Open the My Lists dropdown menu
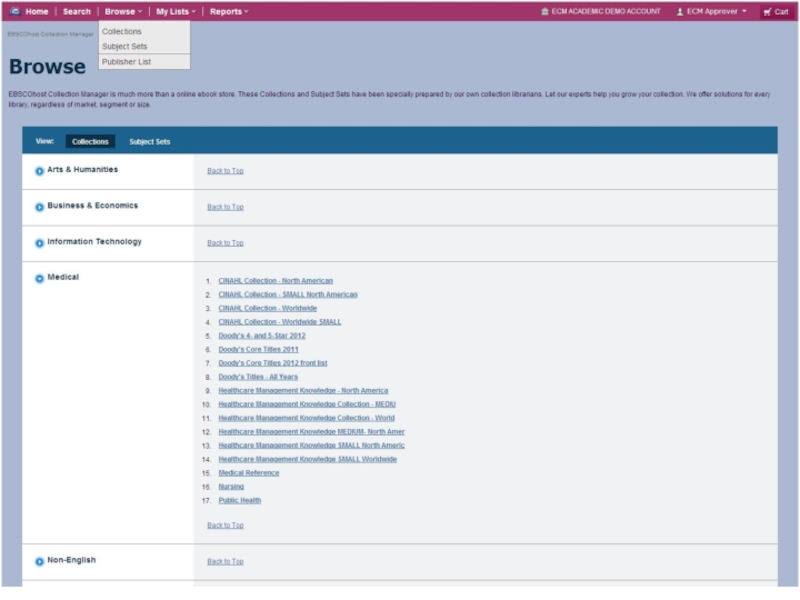The image size is (800, 600). point(175,11)
